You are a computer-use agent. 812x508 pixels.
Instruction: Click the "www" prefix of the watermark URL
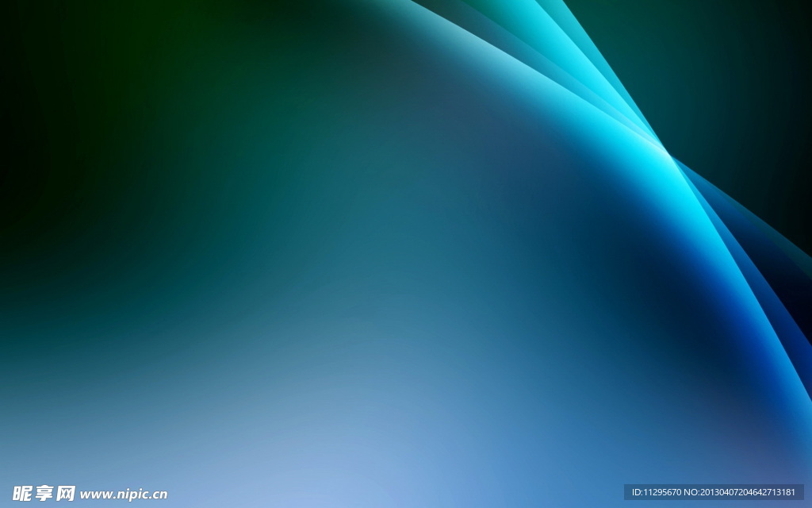click(94, 494)
